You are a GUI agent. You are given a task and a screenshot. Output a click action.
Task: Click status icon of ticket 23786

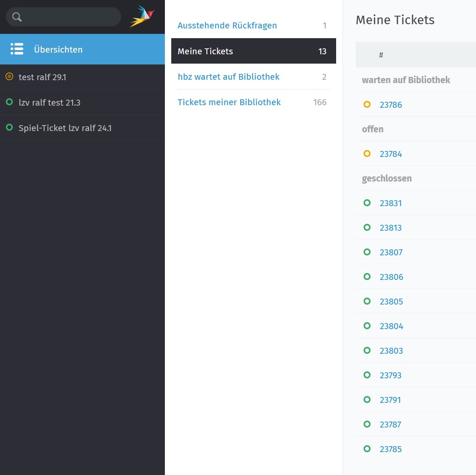(367, 104)
